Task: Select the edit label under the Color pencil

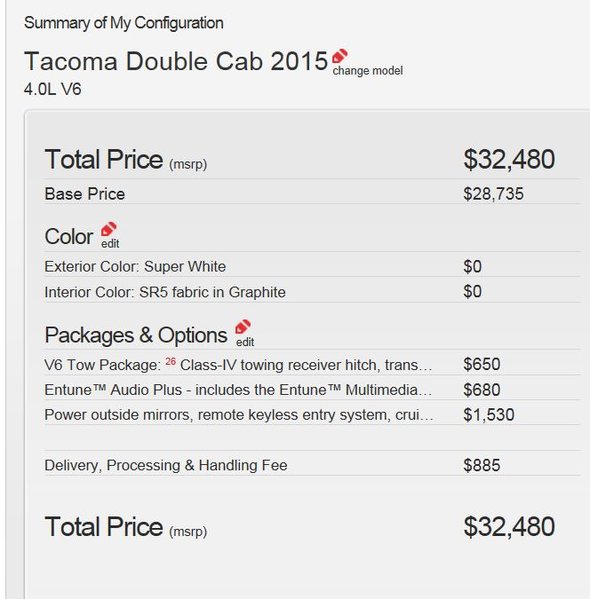Action: click(x=110, y=244)
